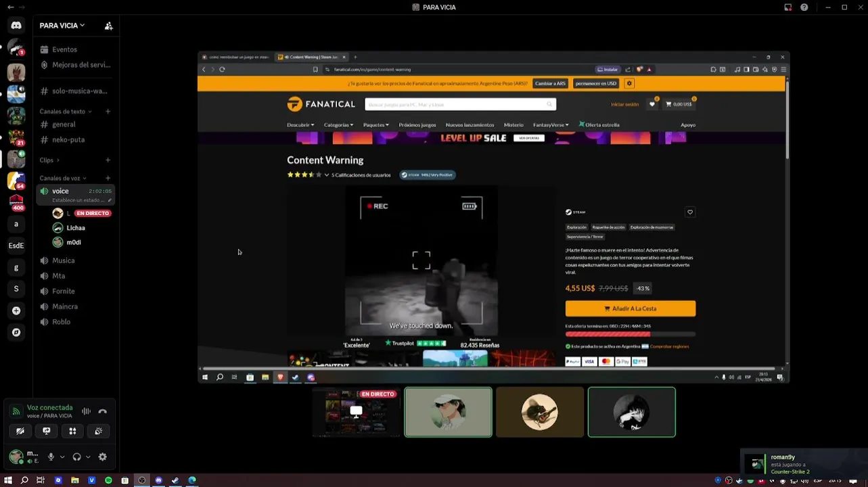This screenshot has height=487, width=868.
Task: Open the Counter-Strike server icon with 64 badge
Action: (16, 181)
